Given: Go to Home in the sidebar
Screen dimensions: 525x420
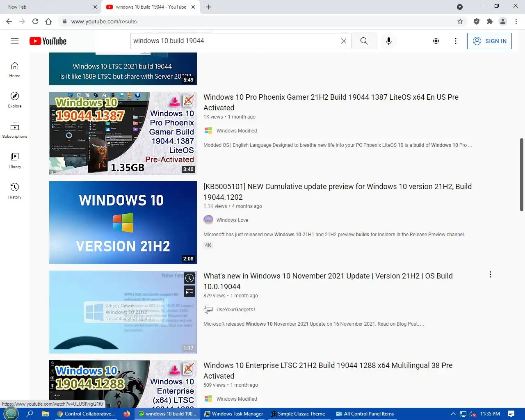Looking at the screenshot, I should [15, 70].
